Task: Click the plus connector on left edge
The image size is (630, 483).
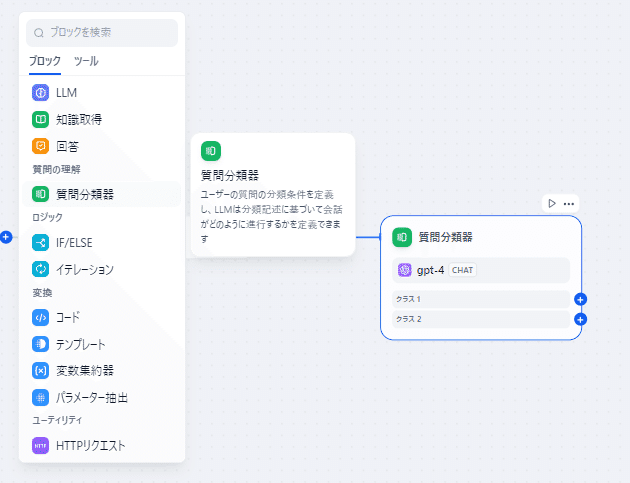Action: click(x=6, y=237)
